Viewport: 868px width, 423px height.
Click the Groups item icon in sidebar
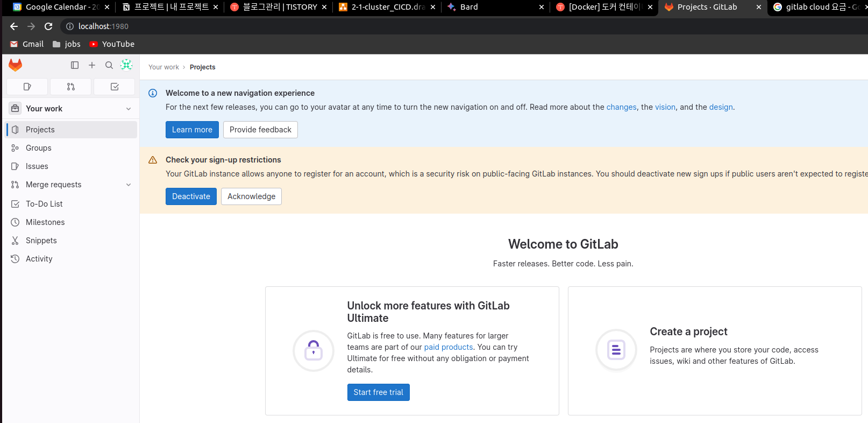point(15,148)
